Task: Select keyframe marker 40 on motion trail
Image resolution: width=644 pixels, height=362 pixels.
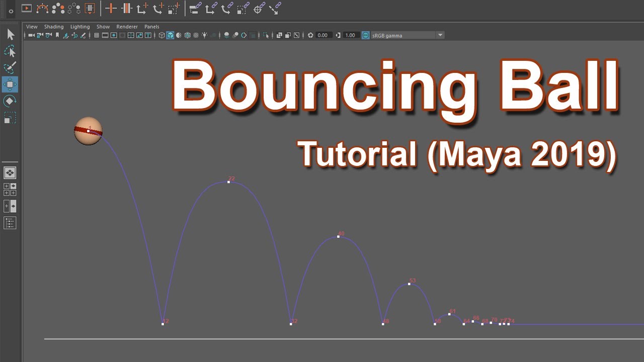Action: [339, 237]
